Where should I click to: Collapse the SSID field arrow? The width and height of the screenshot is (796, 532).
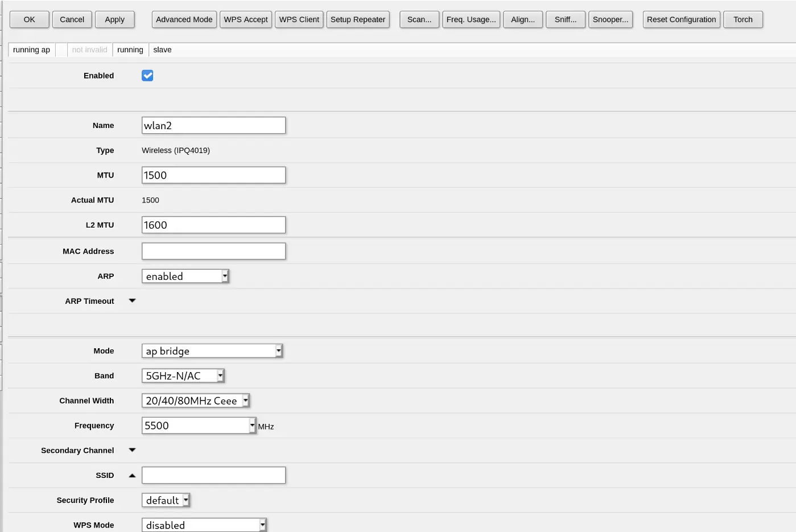(x=132, y=475)
